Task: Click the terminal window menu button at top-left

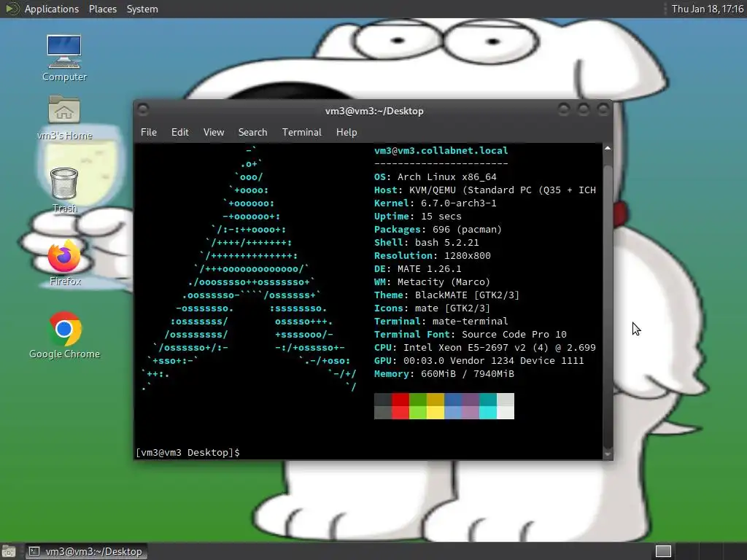Action: [x=142, y=110]
